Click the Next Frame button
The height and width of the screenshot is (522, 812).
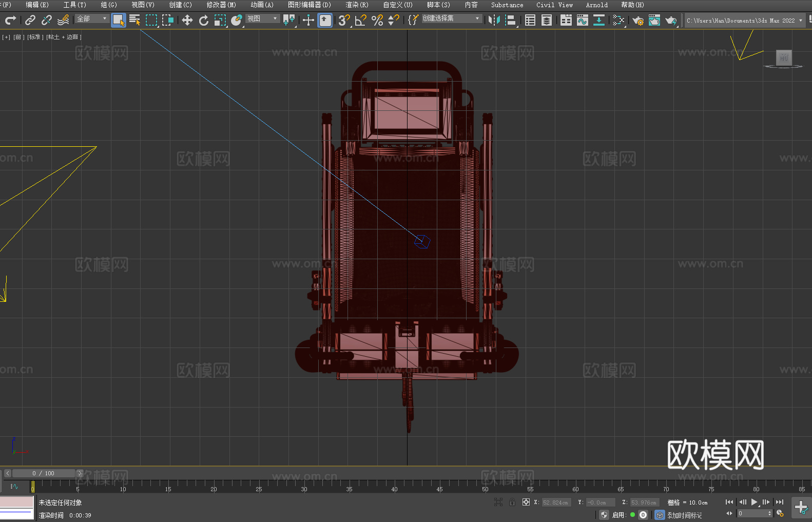point(766,502)
